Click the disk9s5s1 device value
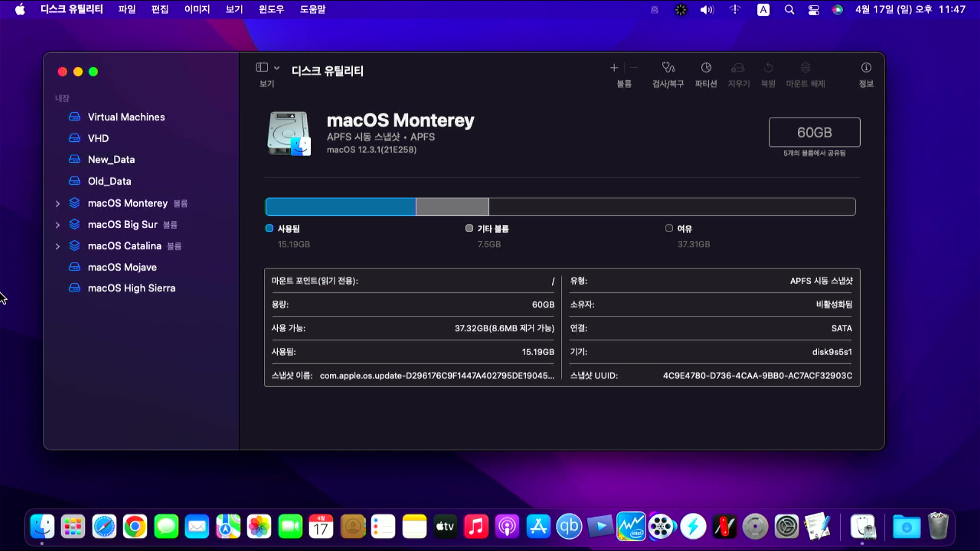980x551 pixels. [x=832, y=352]
